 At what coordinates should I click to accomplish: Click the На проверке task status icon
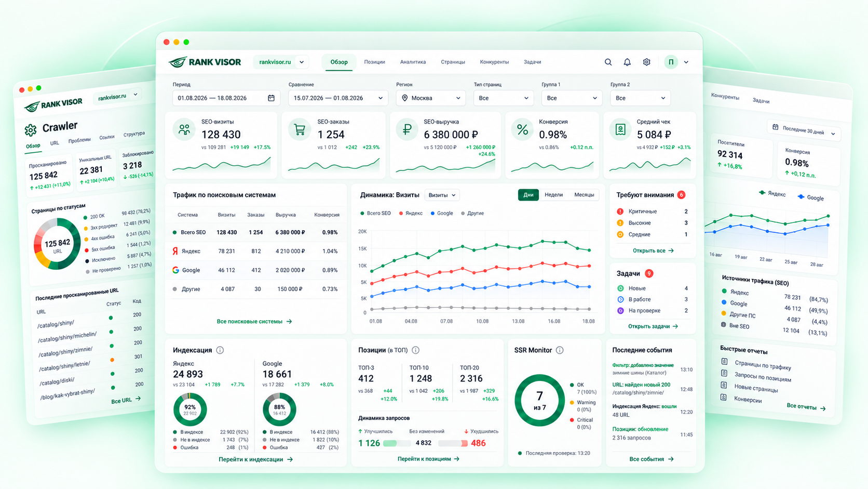(620, 311)
